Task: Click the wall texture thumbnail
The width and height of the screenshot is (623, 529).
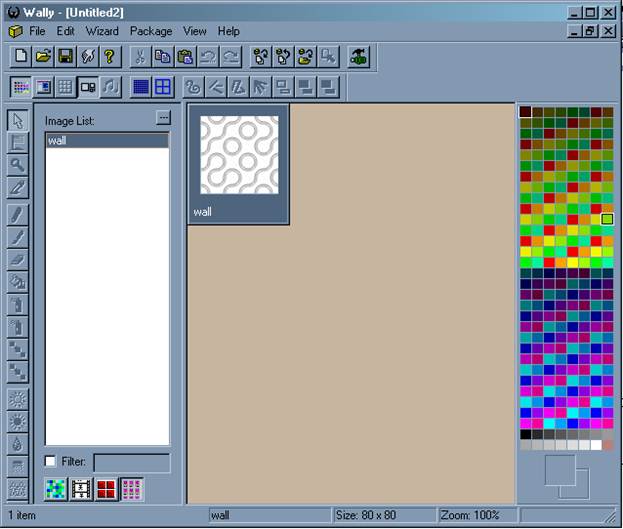Action: point(238,155)
